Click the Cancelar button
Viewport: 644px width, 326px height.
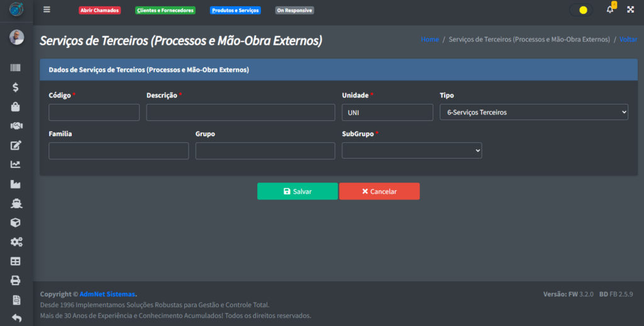[379, 191]
